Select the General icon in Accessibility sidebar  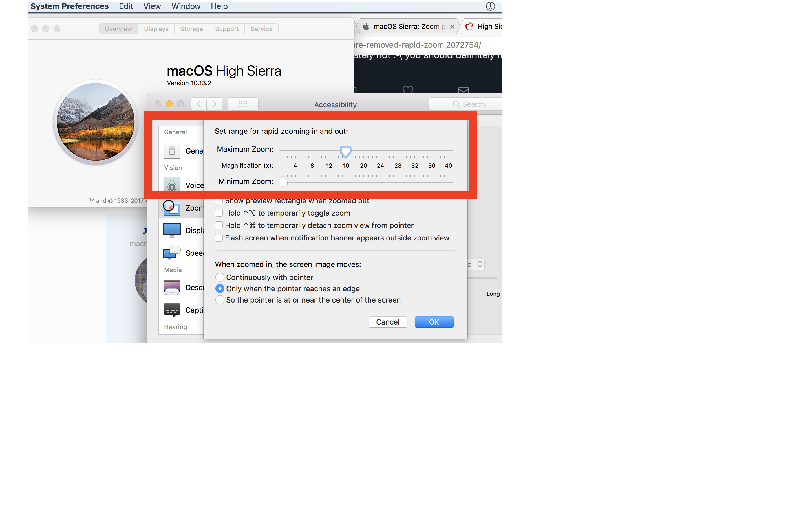(172, 150)
